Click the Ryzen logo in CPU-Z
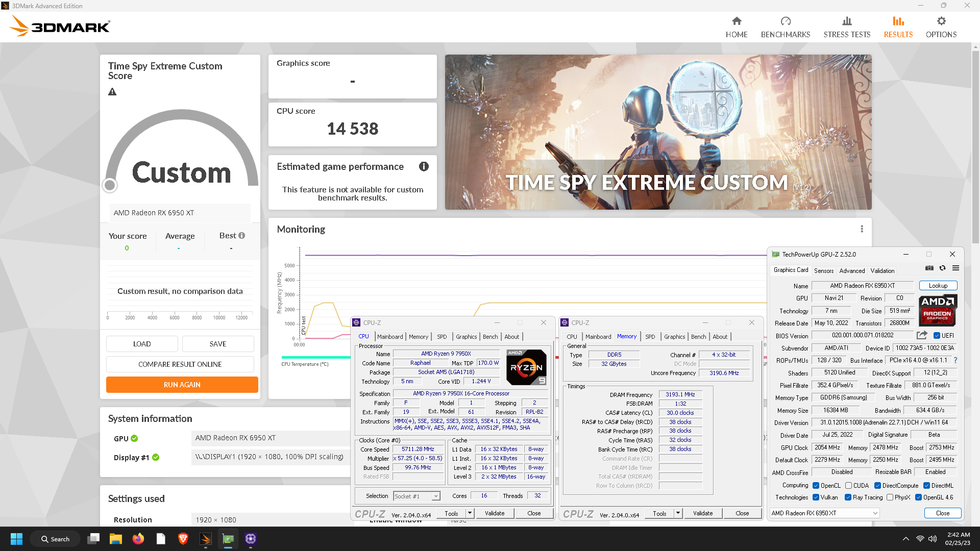The width and height of the screenshot is (980, 551). (x=526, y=367)
